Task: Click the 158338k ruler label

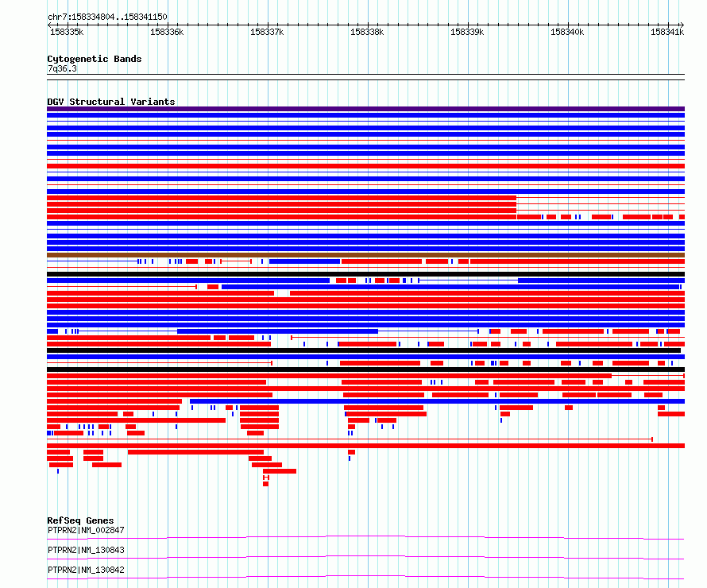Action: point(367,32)
